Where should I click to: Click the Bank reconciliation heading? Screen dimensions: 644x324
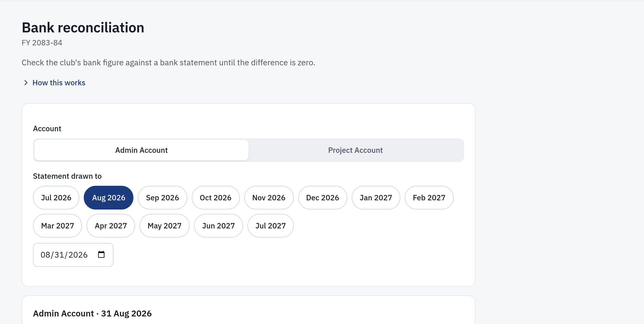[83, 28]
